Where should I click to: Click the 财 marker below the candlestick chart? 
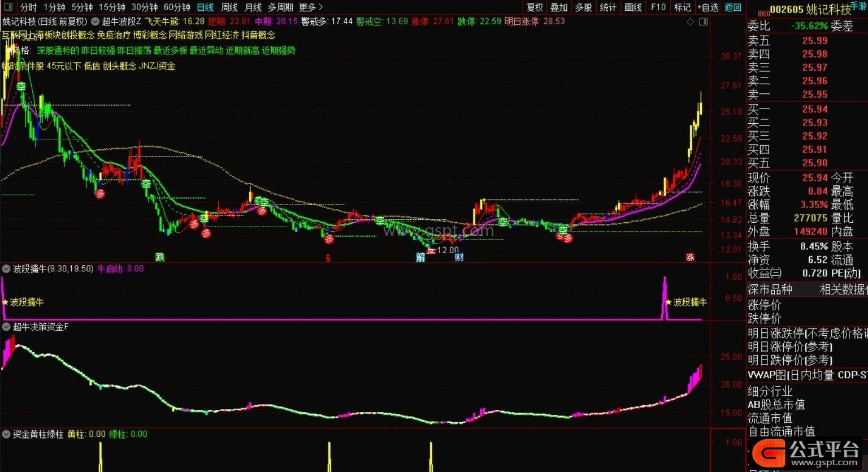tap(459, 257)
